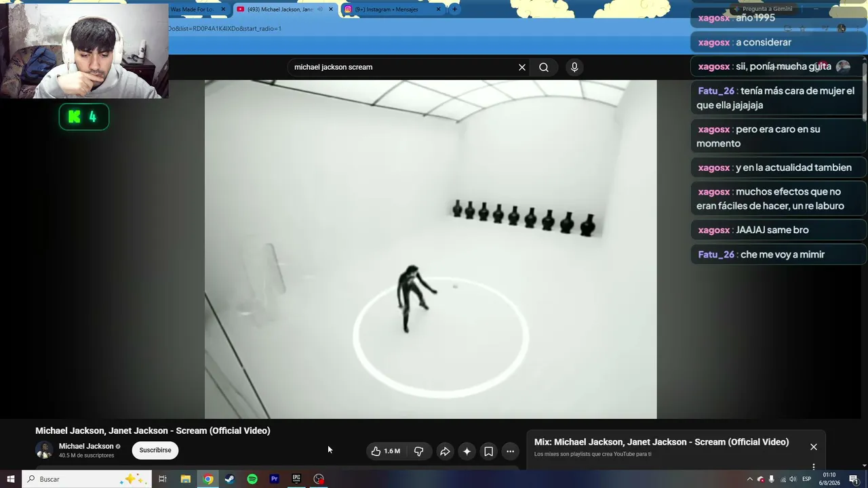Viewport: 868px width, 488px height.
Task: Open the Mix panel vertical dots menu
Action: click(x=814, y=466)
